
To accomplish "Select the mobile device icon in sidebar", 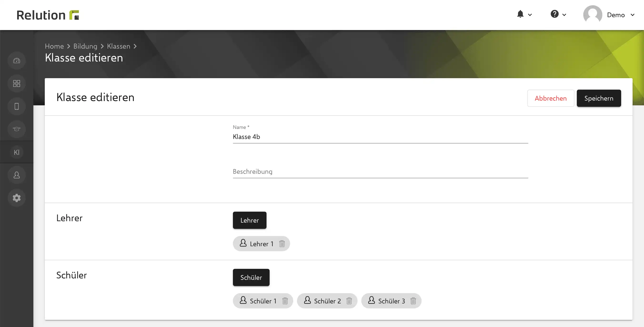I will pos(16,106).
